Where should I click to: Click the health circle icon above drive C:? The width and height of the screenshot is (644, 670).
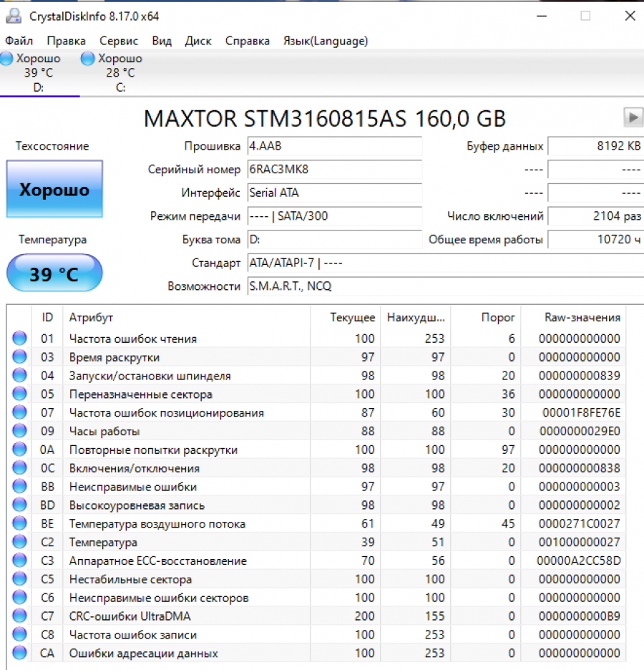(86, 59)
